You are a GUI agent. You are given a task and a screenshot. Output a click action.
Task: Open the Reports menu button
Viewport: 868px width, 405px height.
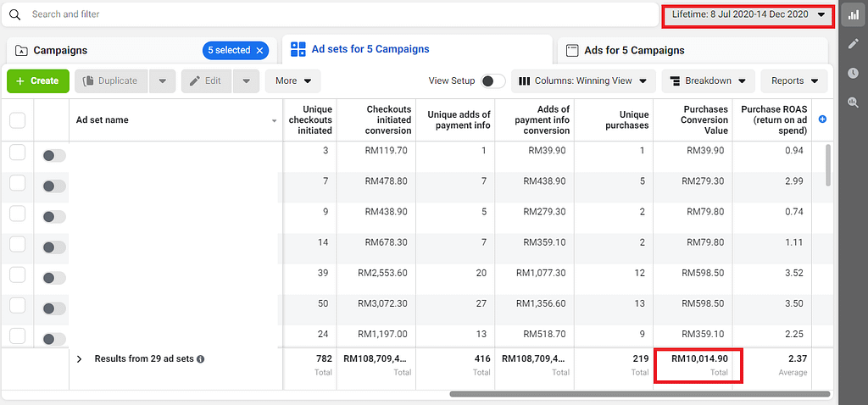[794, 81]
